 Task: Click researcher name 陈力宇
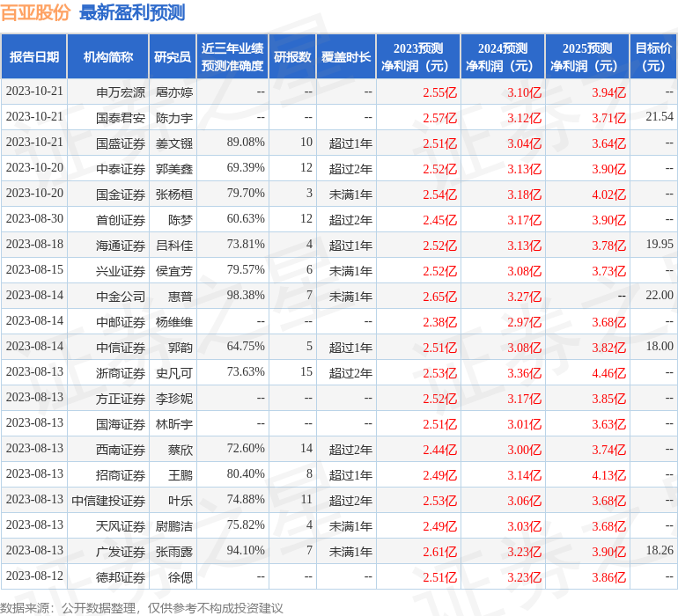coord(174,118)
